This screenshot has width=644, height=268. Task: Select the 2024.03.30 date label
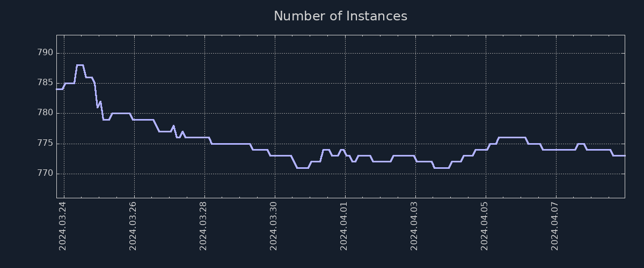coord(274,226)
